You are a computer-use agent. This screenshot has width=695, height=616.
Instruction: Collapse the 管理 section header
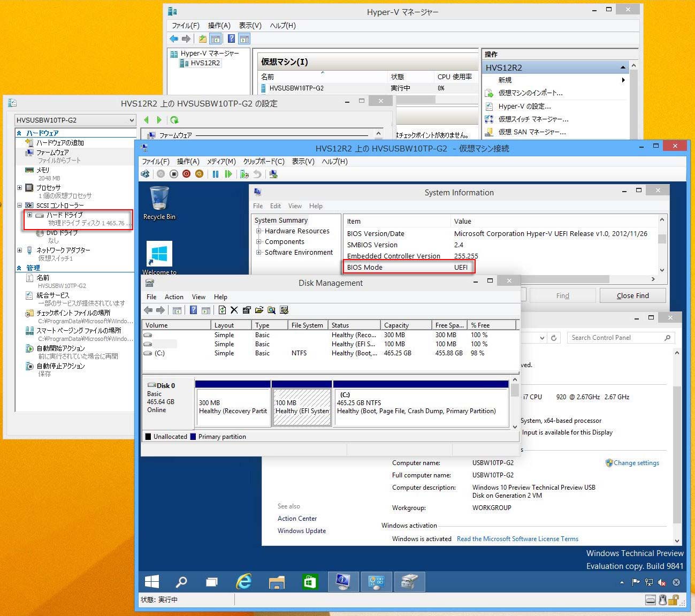coord(19,268)
